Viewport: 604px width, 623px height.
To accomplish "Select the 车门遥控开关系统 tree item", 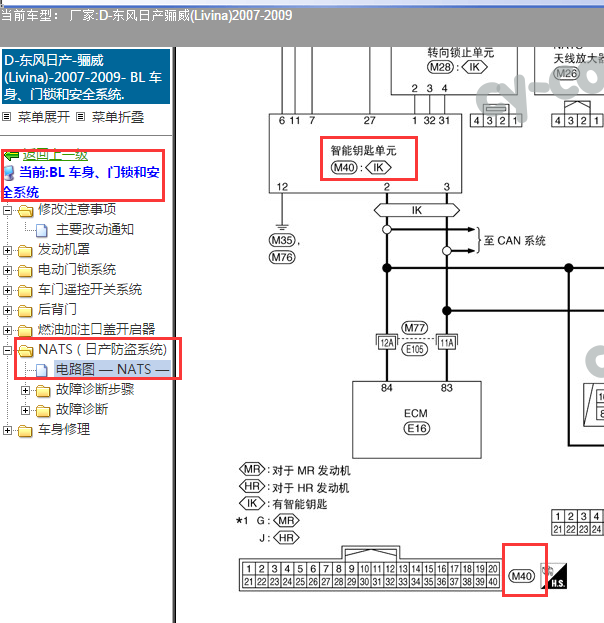I will coord(90,289).
